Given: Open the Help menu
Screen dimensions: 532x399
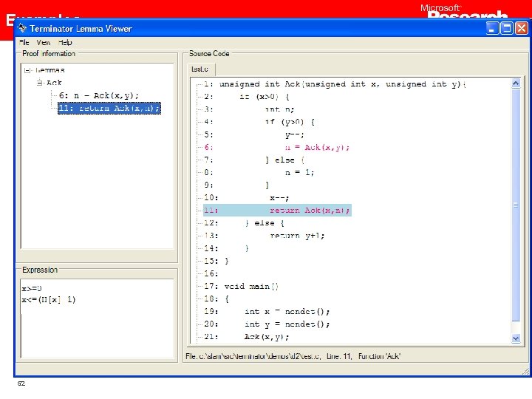Looking at the screenshot, I should point(65,43).
